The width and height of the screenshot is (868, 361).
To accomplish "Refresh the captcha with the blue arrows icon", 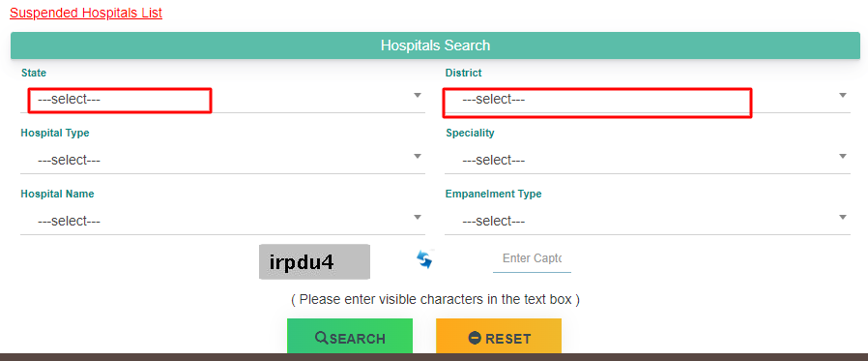I will pos(424,259).
